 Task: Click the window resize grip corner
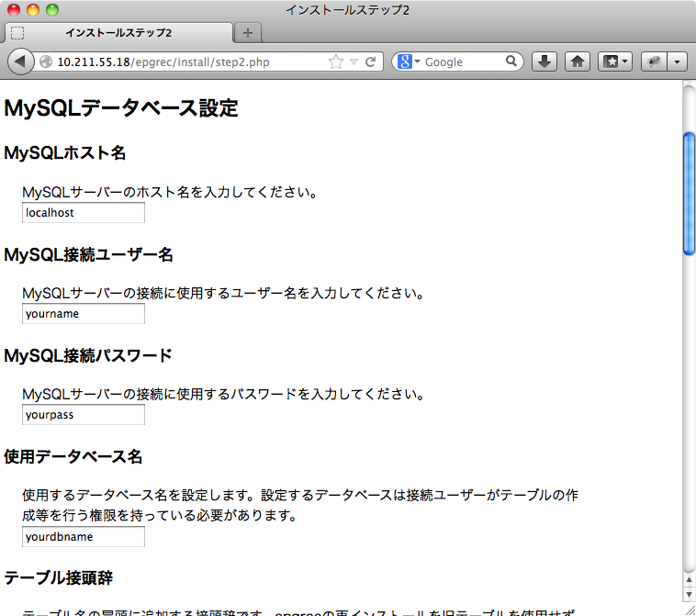pyautogui.click(x=690, y=610)
